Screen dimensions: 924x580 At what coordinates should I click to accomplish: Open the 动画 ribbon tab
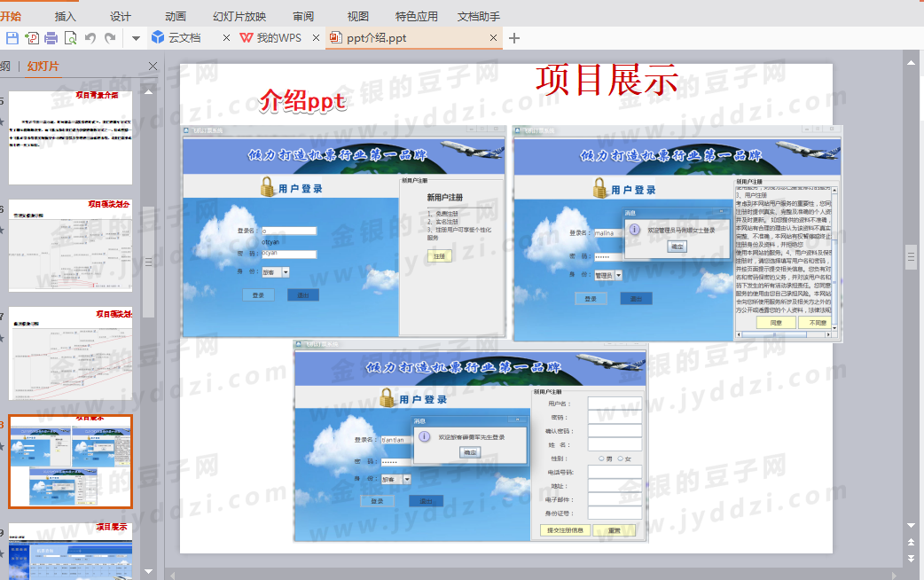point(175,17)
